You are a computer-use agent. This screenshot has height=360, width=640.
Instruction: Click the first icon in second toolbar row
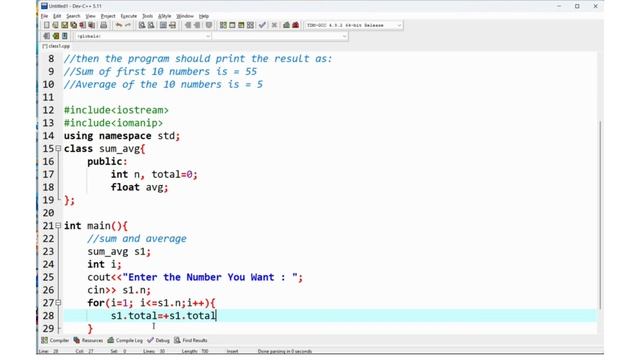pos(47,36)
